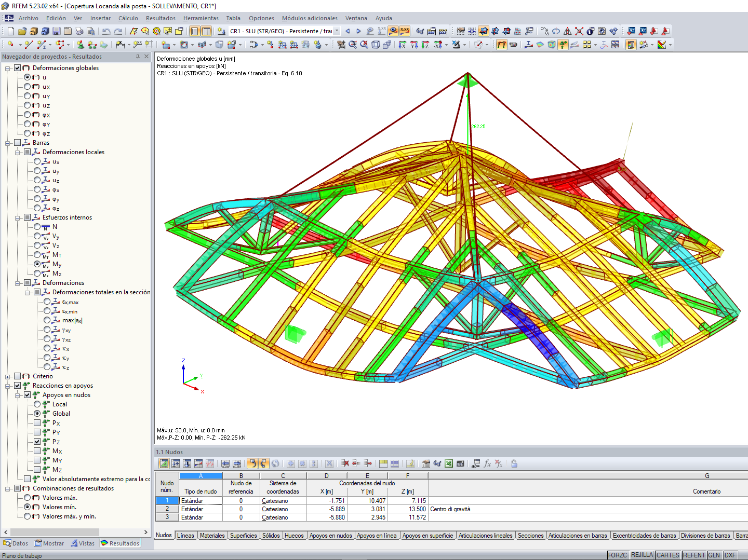Click the REJILLA status bar button

click(x=642, y=555)
